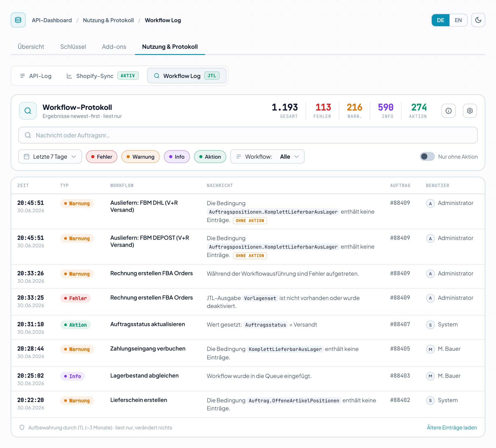The height and width of the screenshot is (448, 496).
Task: Click OHNE AKTION tag in DEPOST row
Action: click(x=250, y=256)
